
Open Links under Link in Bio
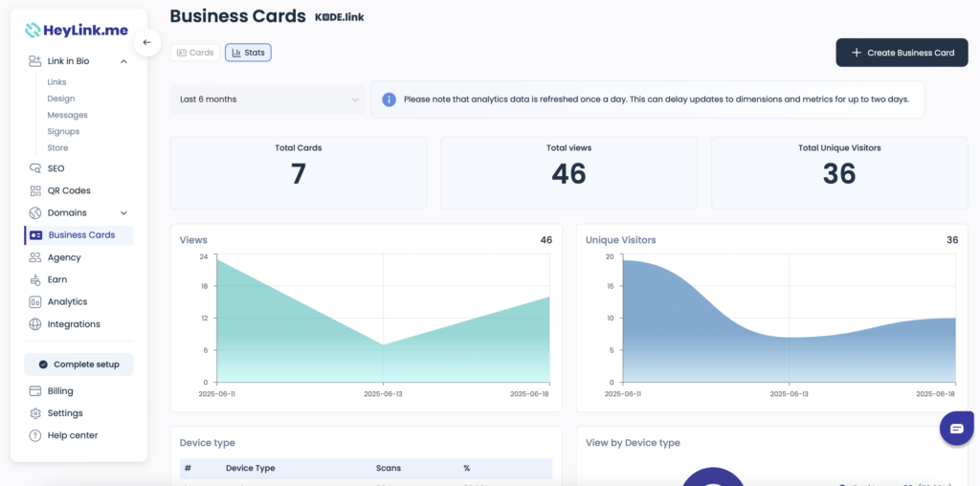tap(56, 82)
